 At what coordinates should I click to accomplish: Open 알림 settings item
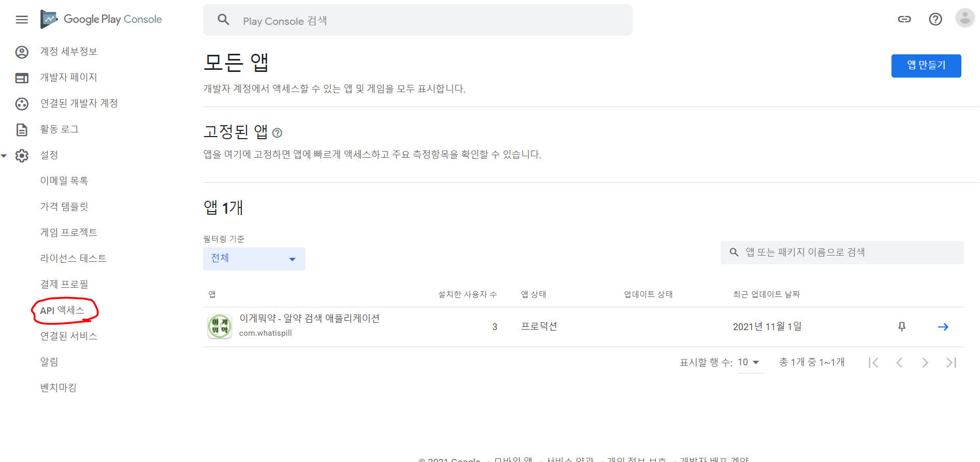tap(49, 362)
